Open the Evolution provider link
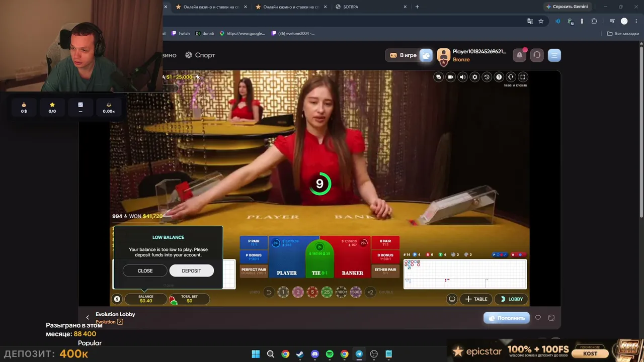The height and width of the screenshot is (362, 644). [x=109, y=322]
